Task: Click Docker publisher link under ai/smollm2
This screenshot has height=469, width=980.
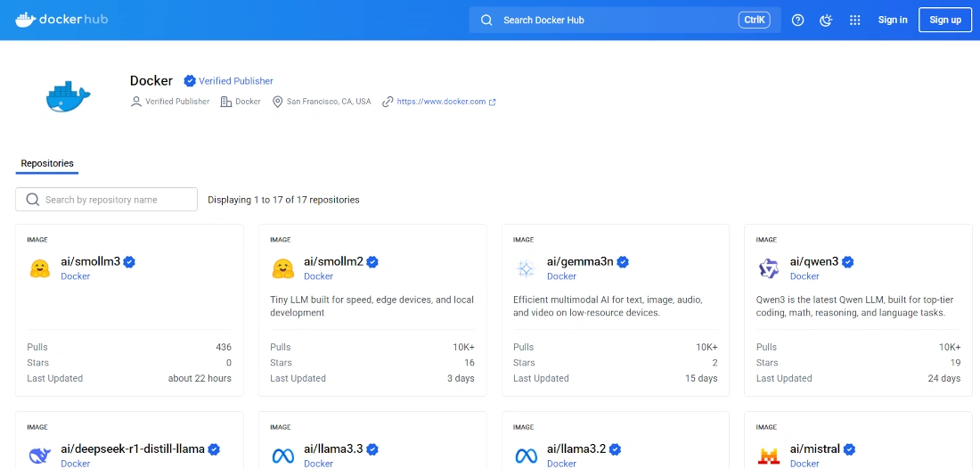Action: tap(318, 276)
